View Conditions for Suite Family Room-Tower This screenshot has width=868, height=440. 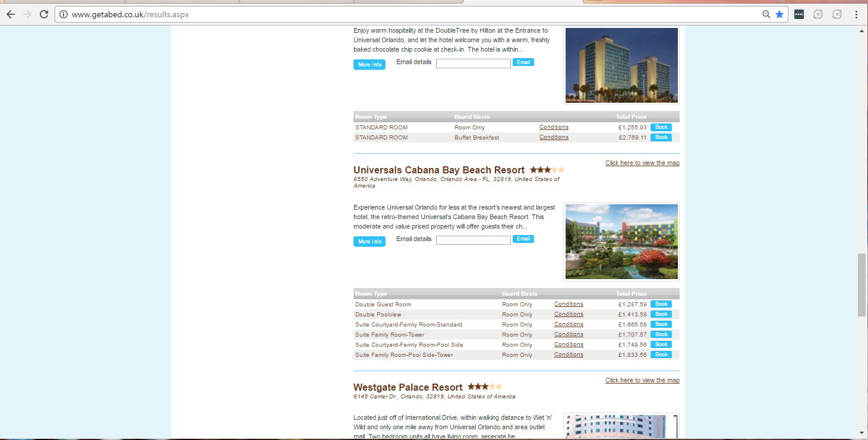pos(569,334)
